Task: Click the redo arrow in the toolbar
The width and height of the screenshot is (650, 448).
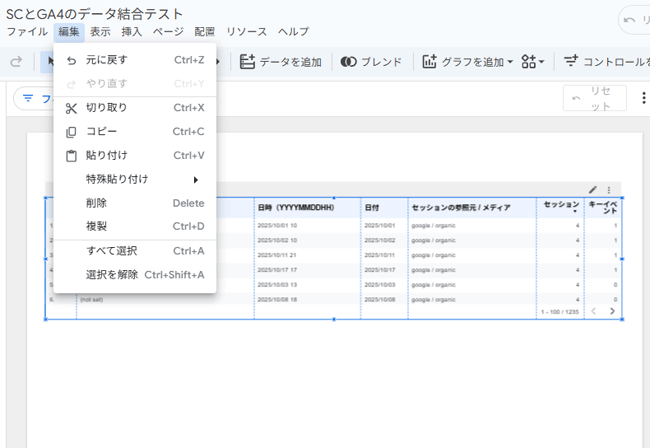Action: click(16, 62)
